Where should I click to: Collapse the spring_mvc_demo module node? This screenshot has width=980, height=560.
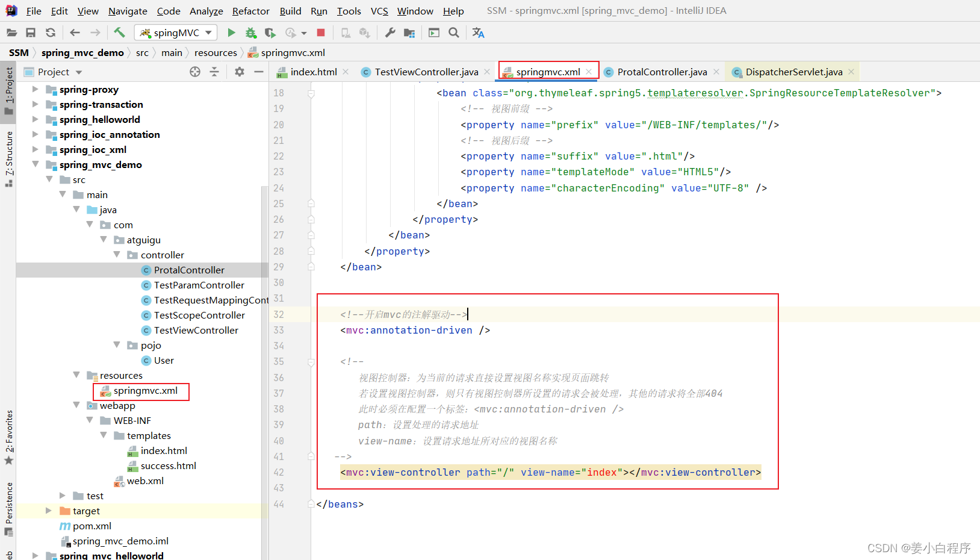35,164
